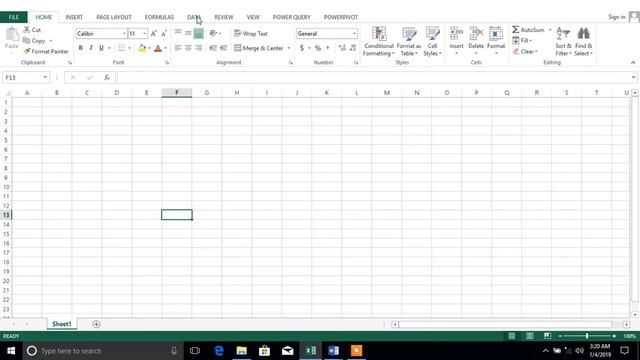
Task: Click the Increase Indent icon
Action: click(223, 48)
